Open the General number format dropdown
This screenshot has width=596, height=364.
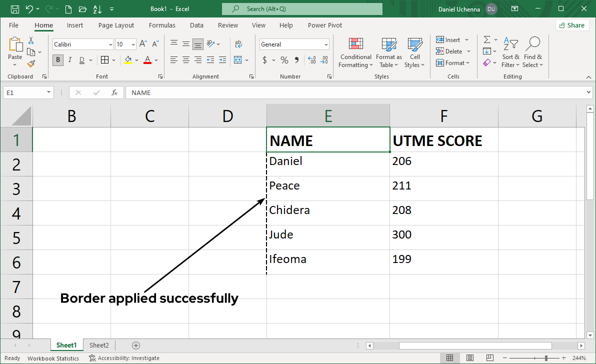326,44
